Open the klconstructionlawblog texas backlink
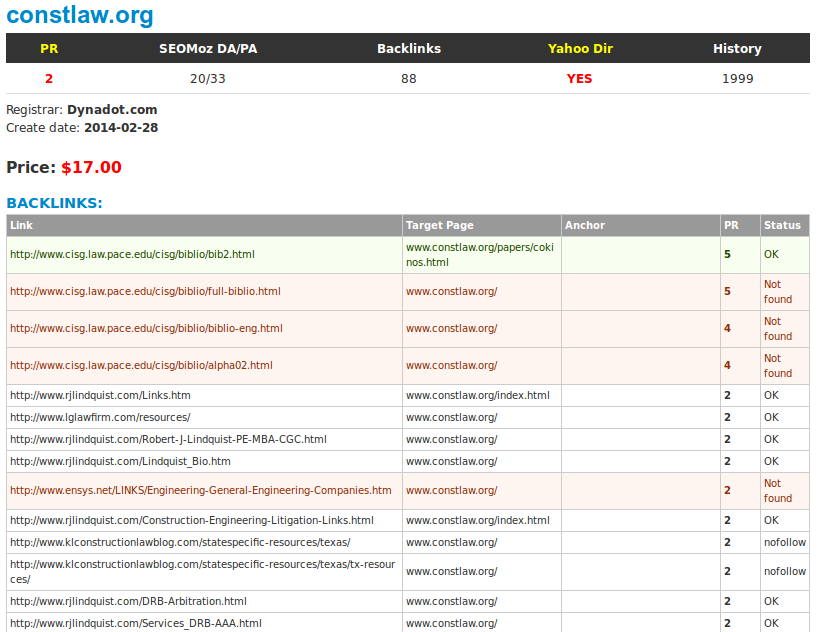Screen dimensions: 823x632 point(180,542)
